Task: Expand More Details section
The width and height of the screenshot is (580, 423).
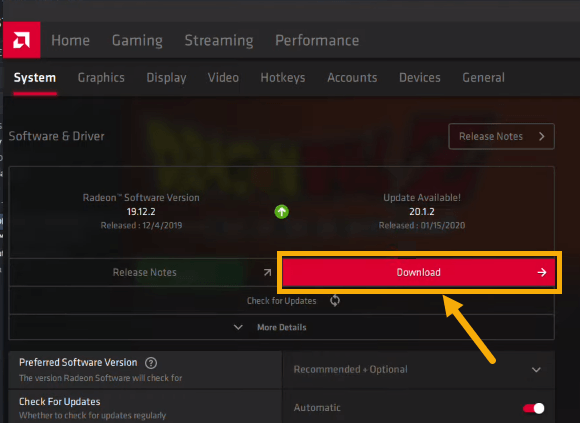Action: (x=281, y=327)
